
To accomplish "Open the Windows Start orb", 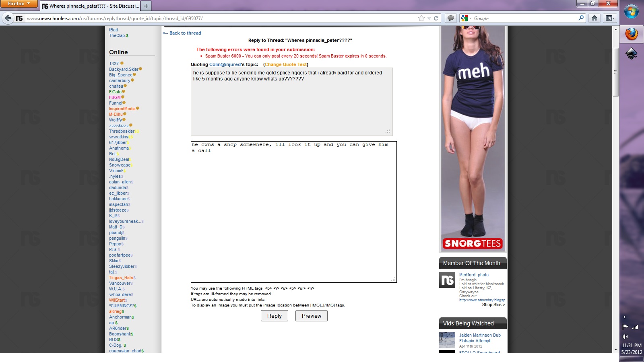I will (631, 12).
